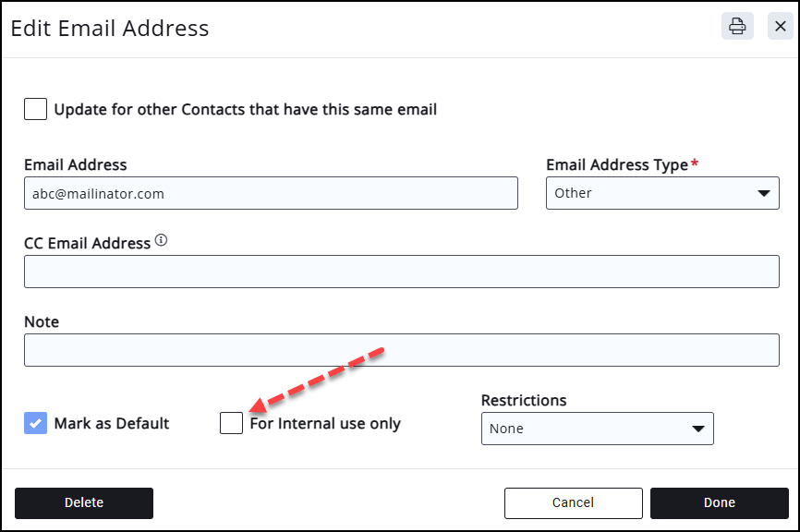Click the Edit Email Address title text

tap(110, 29)
